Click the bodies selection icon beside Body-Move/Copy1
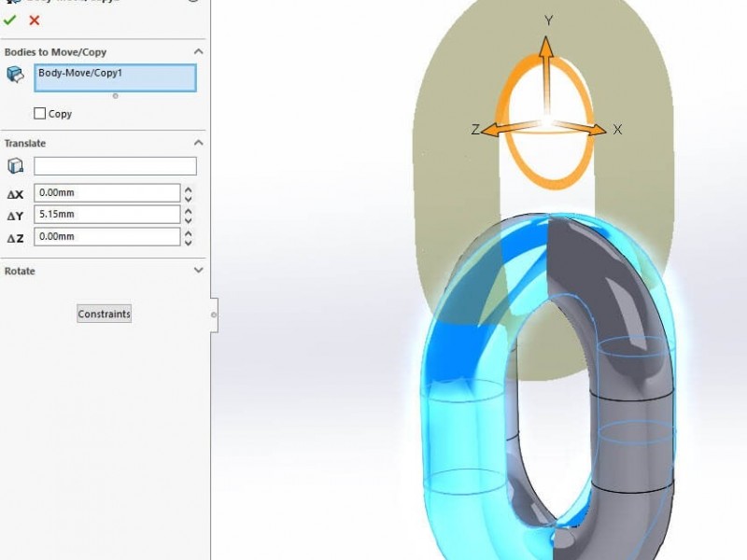747x560 pixels. (x=15, y=75)
